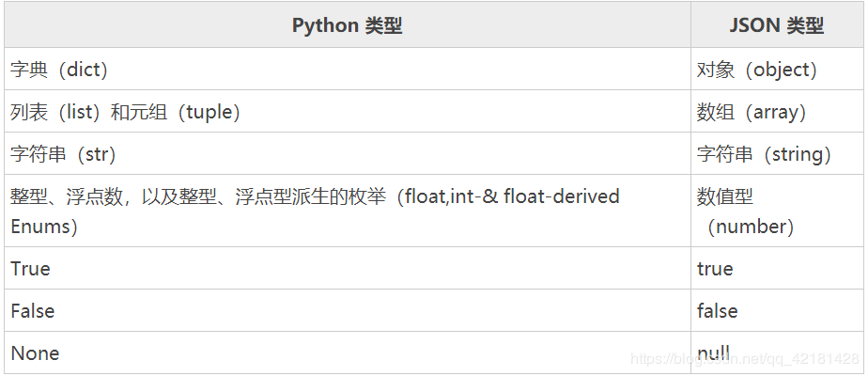Click the Python None cell
The image size is (868, 376).
pos(347,352)
